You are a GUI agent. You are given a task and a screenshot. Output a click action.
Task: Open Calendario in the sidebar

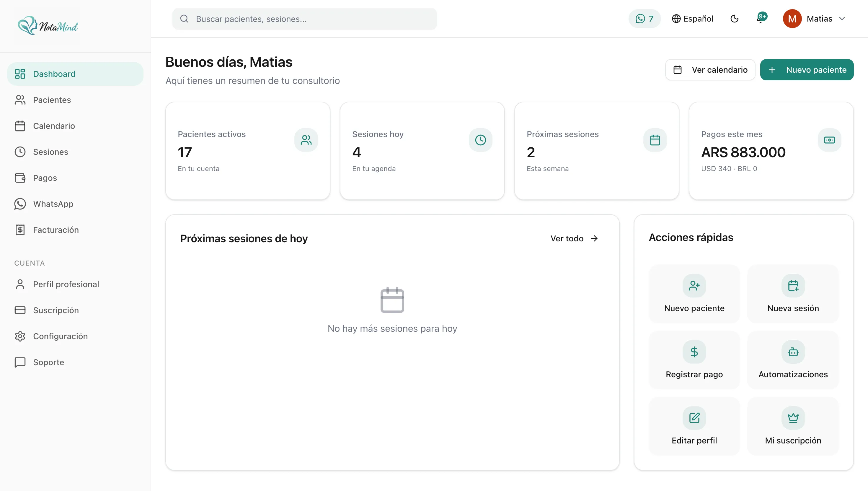tap(75, 126)
